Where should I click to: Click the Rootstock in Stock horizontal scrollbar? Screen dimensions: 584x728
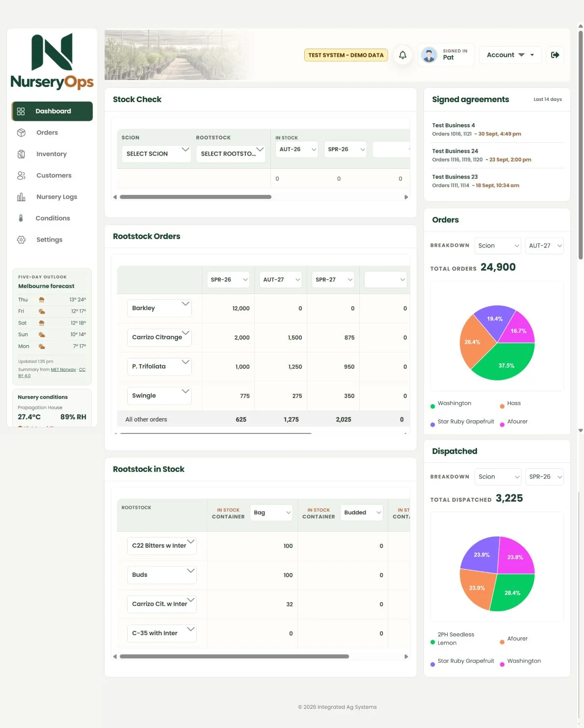(x=234, y=656)
